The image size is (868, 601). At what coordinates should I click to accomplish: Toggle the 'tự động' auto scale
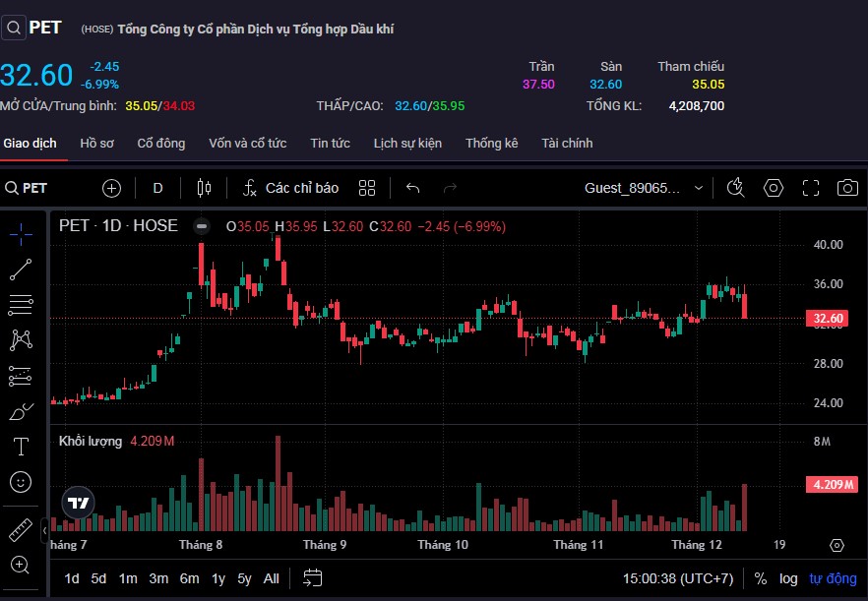(x=833, y=578)
